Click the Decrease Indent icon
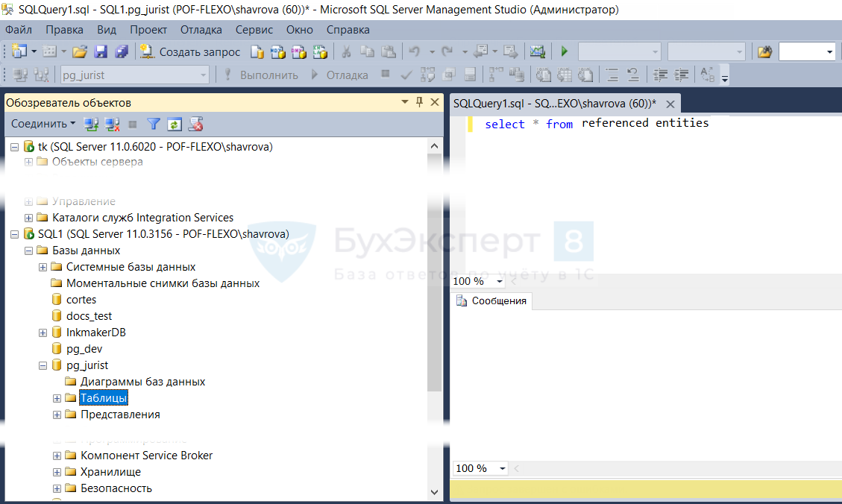 click(x=660, y=75)
